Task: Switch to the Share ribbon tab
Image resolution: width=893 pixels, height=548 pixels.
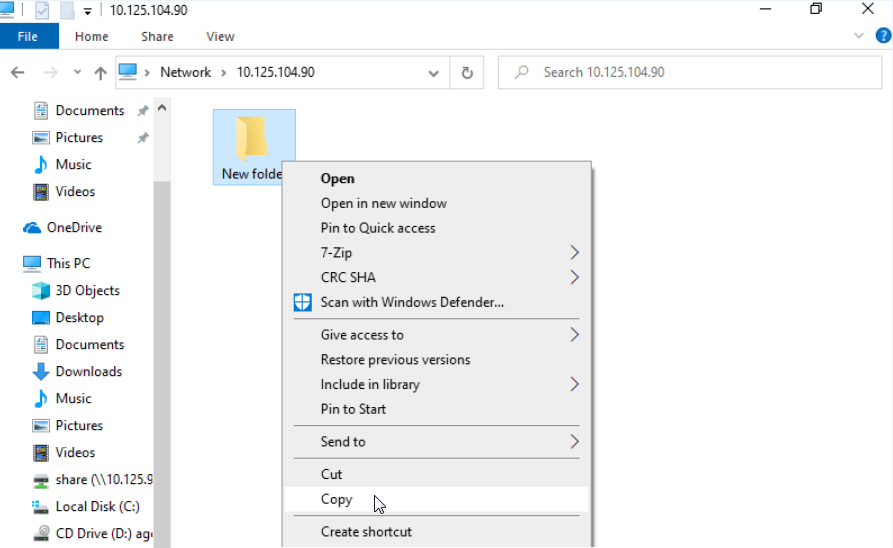Action: point(157,36)
